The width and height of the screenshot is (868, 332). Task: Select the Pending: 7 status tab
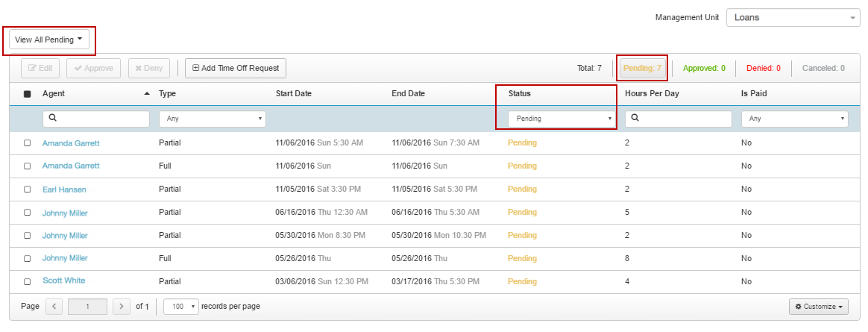pyautogui.click(x=642, y=68)
